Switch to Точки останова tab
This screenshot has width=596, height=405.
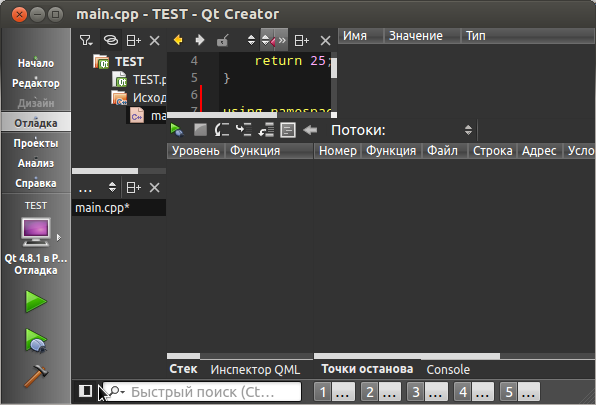(x=367, y=369)
